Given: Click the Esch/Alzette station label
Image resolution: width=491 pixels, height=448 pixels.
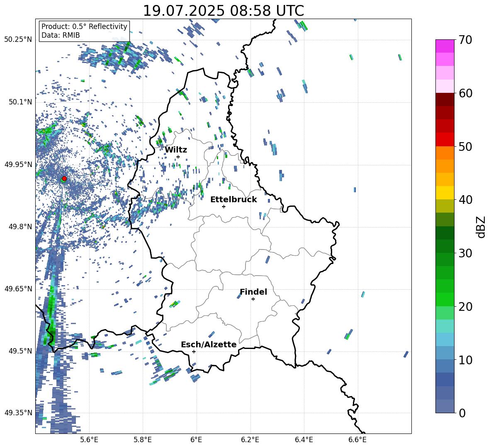Looking at the screenshot, I should [x=209, y=344].
